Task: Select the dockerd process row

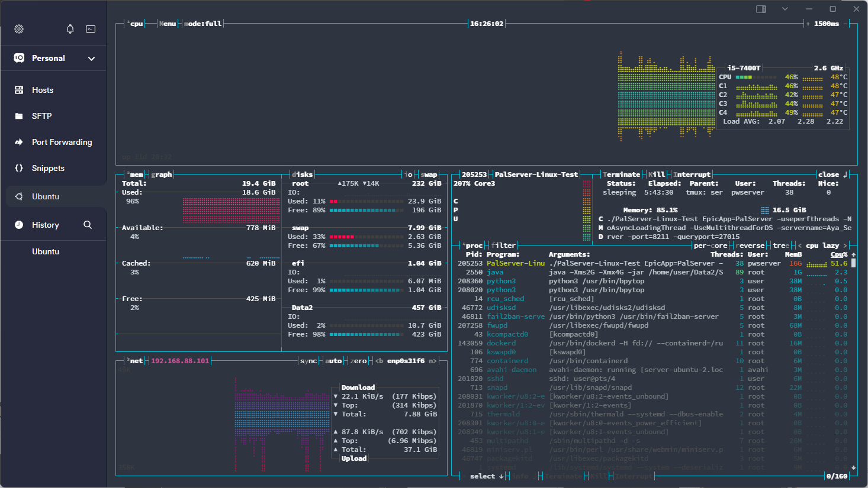Action: (652, 343)
